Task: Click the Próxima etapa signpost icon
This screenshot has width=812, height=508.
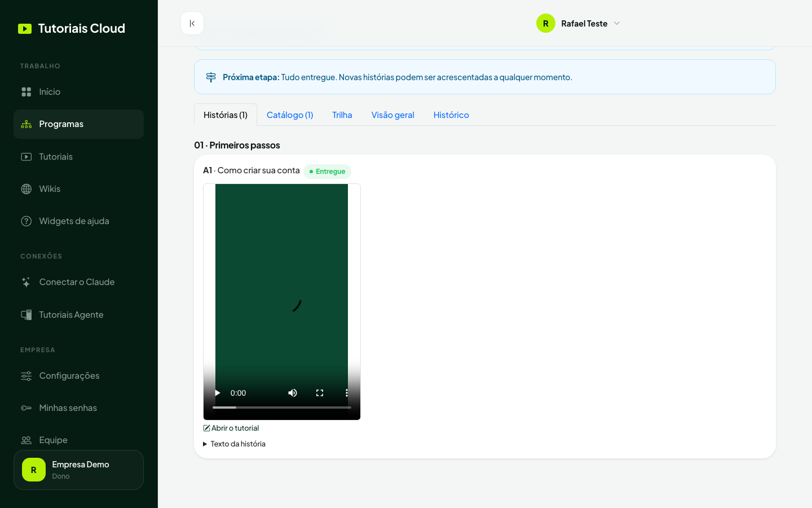Action: pos(211,77)
